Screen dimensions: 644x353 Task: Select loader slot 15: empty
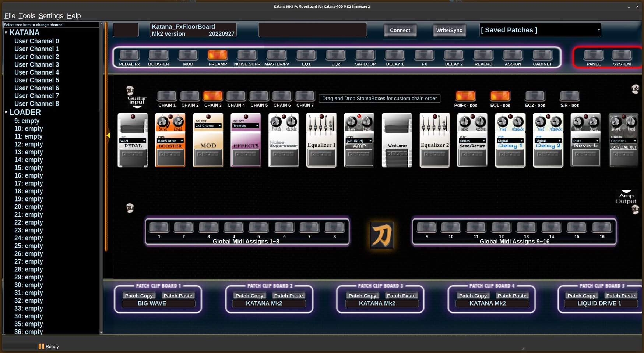(x=28, y=168)
